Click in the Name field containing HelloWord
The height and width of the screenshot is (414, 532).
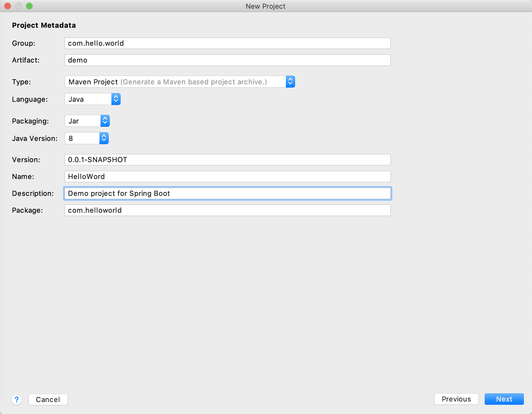[x=227, y=177]
